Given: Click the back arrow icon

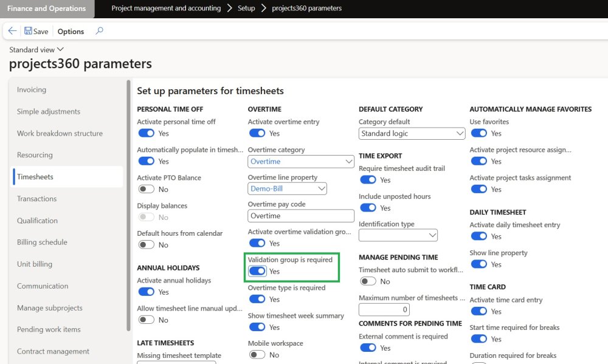Looking at the screenshot, I should click(x=12, y=31).
